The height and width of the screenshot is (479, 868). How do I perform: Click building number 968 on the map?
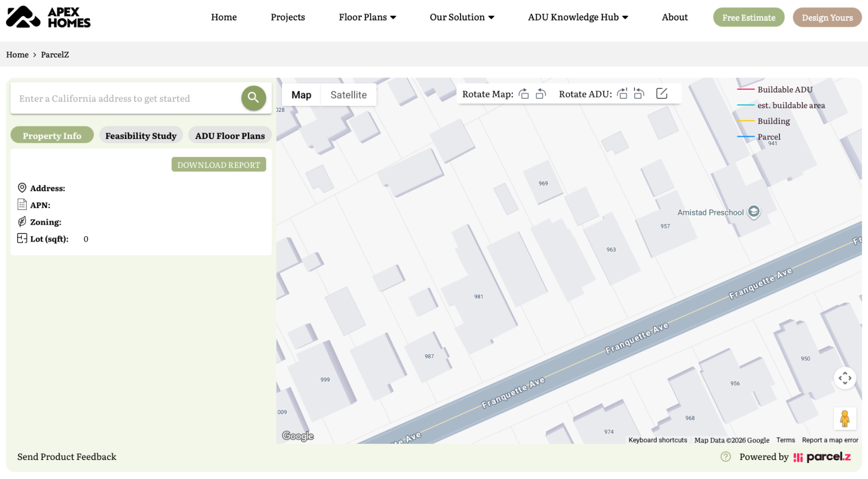click(x=690, y=418)
